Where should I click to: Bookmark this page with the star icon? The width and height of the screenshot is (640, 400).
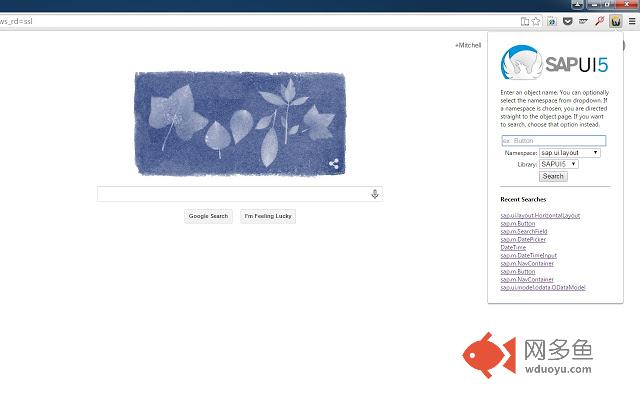click(x=536, y=21)
